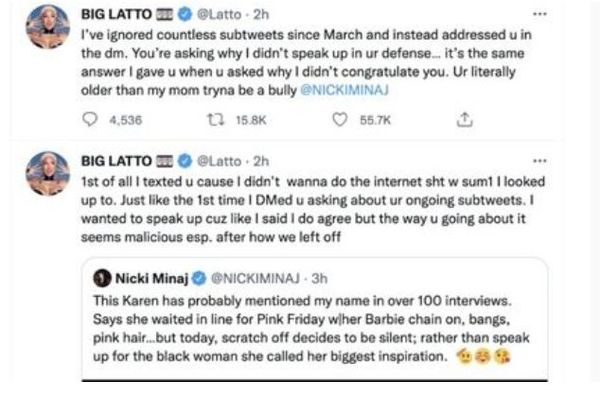The width and height of the screenshot is (600, 398).
Task: Click the first tweet's BIG LATTO name
Action: click(x=116, y=15)
